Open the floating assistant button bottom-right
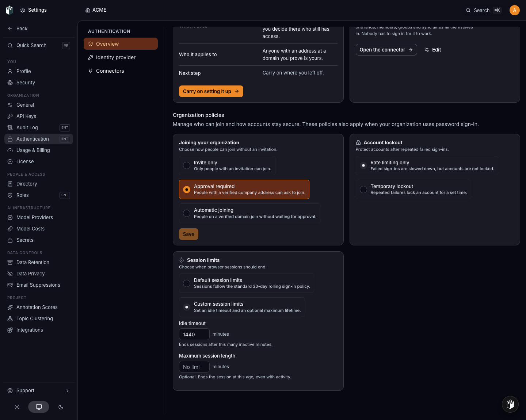The width and height of the screenshot is (526, 420). click(510, 404)
